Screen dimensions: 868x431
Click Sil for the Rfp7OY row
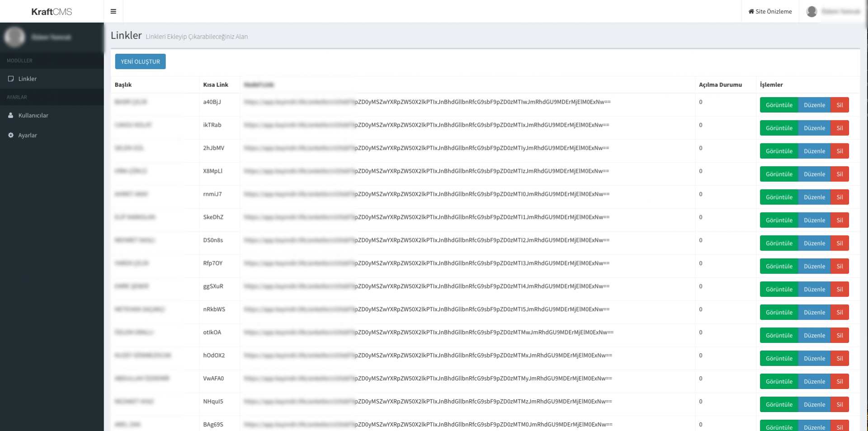point(840,266)
